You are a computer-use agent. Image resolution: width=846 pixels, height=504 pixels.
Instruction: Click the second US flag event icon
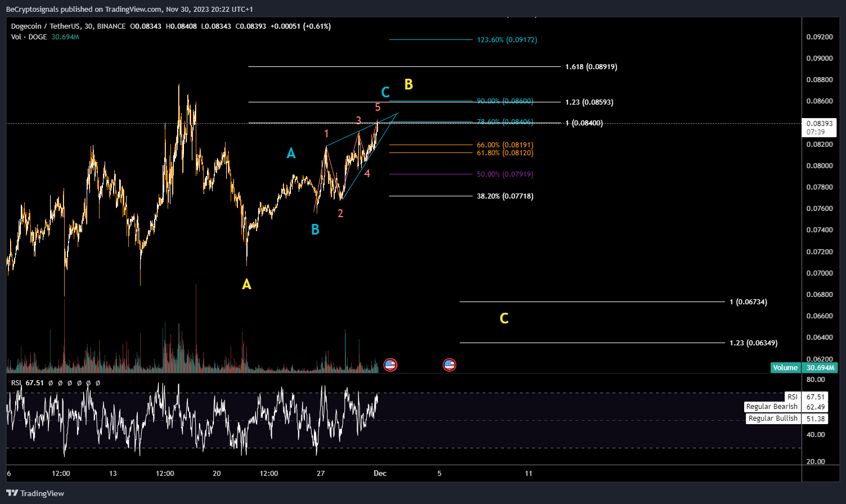coord(449,365)
